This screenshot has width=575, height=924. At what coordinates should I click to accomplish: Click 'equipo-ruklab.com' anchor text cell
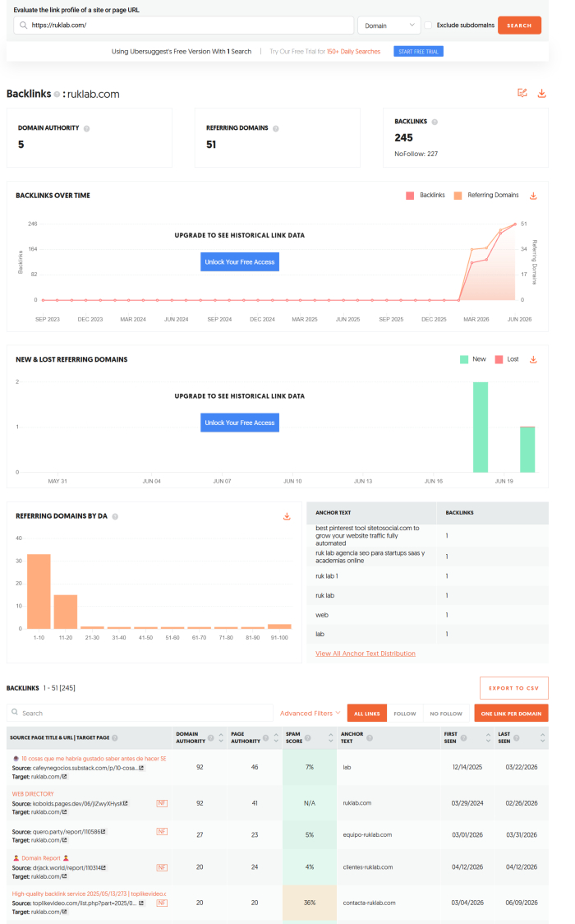[x=367, y=835]
